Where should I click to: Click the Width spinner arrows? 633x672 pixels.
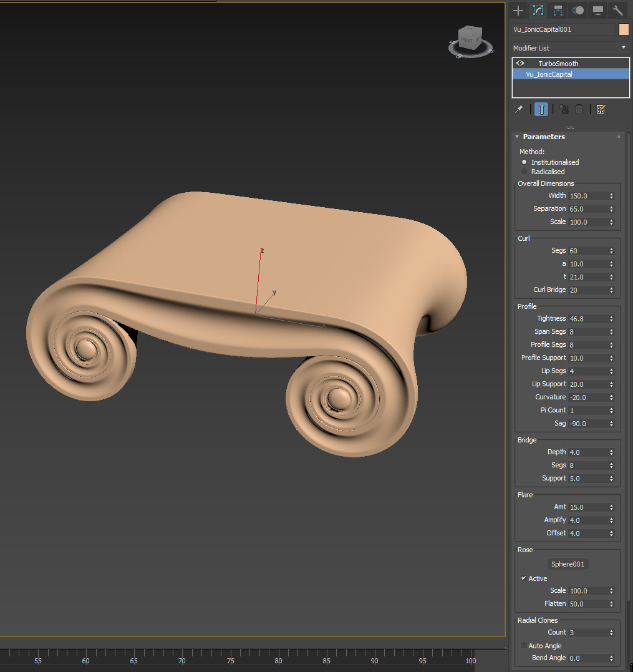pos(611,196)
